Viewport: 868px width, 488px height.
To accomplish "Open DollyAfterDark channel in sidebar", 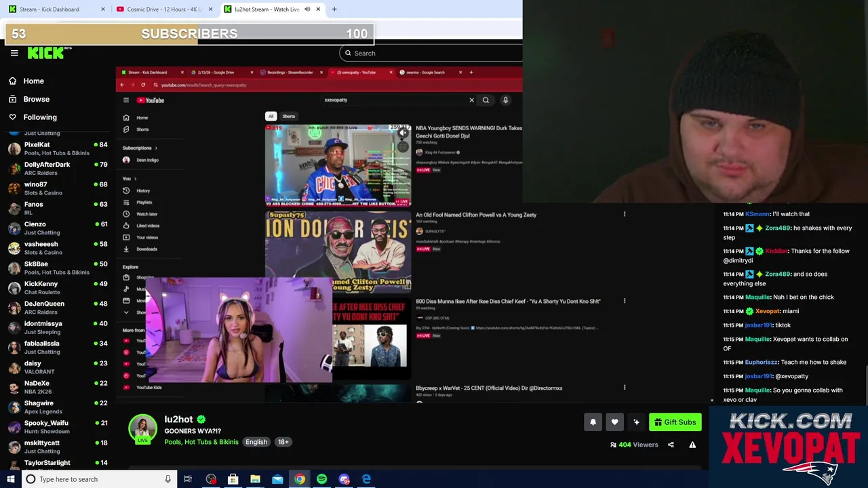I will tap(58, 168).
